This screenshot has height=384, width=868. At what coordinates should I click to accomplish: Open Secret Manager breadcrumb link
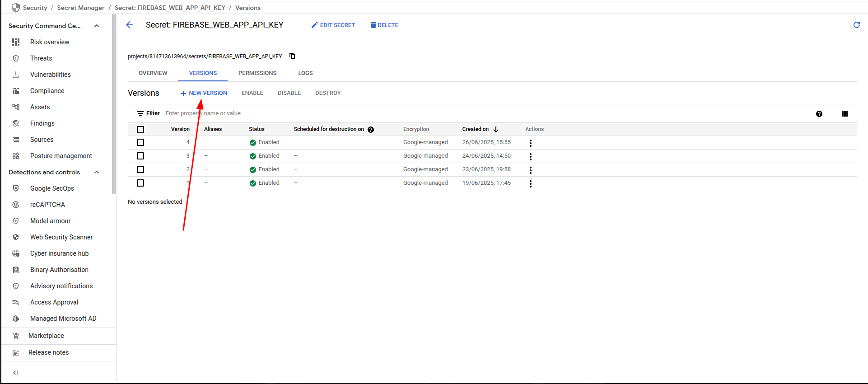point(81,8)
